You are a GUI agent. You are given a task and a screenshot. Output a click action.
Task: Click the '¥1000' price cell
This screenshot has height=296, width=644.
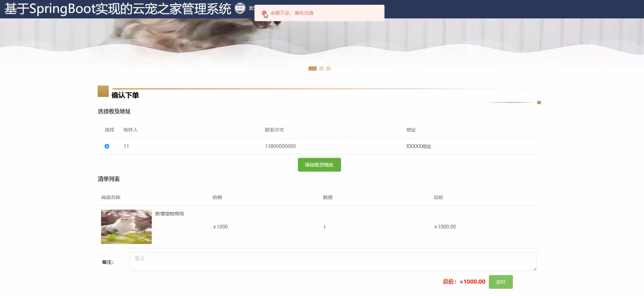pos(220,227)
